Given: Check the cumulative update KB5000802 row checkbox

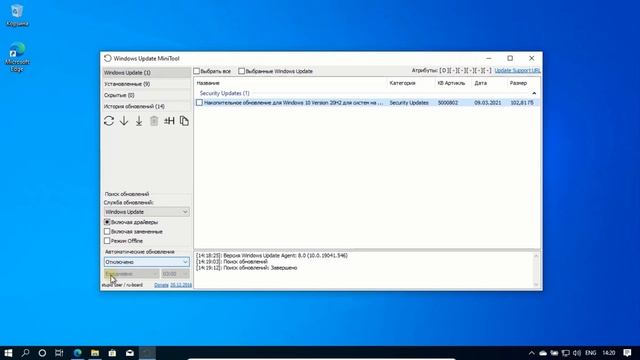Looking at the screenshot, I should click(199, 102).
